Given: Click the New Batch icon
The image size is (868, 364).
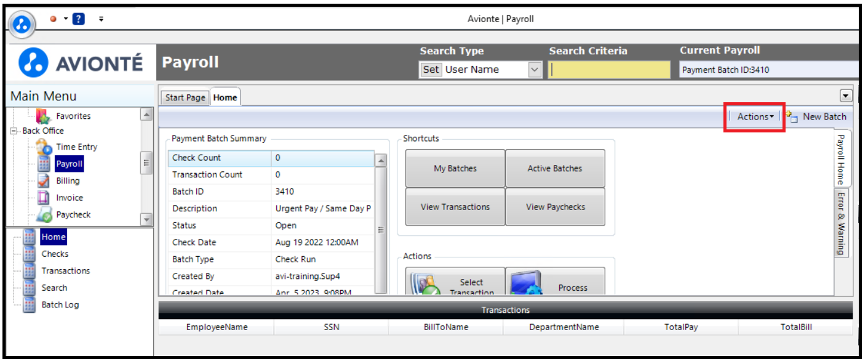Looking at the screenshot, I should pyautogui.click(x=792, y=116).
